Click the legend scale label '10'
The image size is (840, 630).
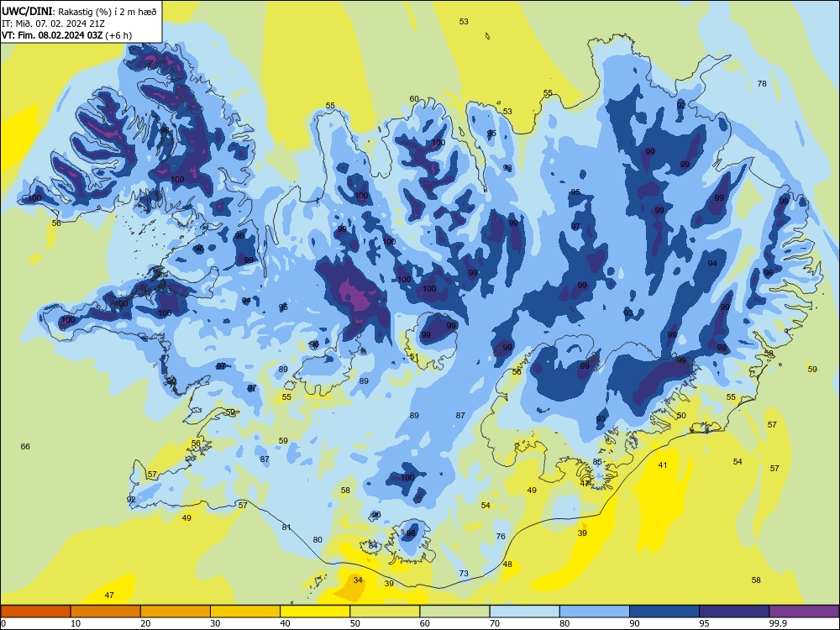point(76,623)
